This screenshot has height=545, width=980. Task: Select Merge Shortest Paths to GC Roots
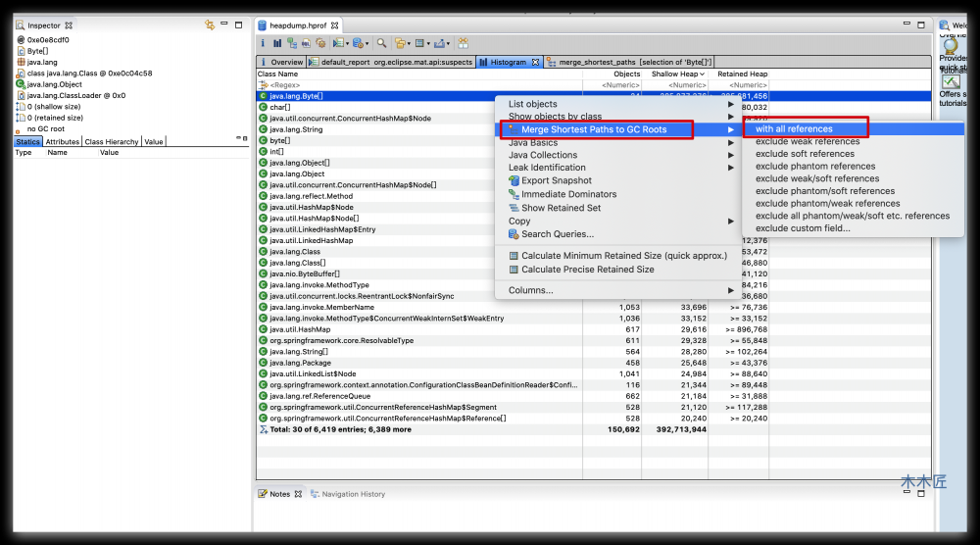(x=617, y=129)
